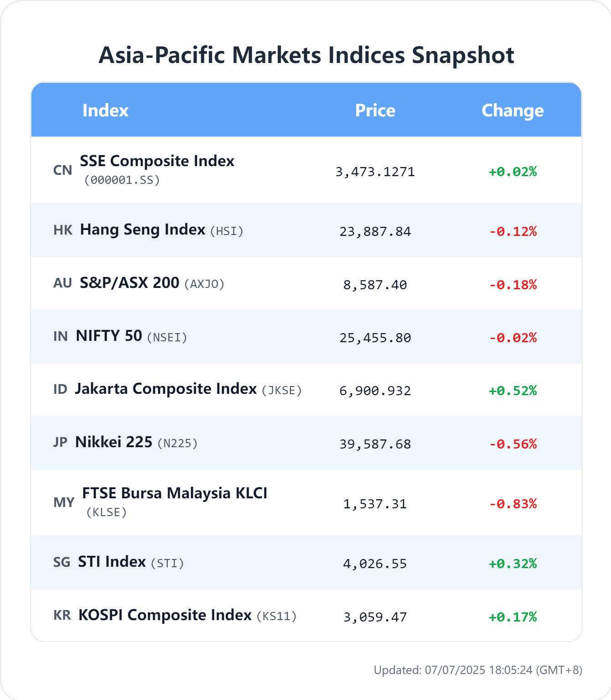Select the SSE Composite Index name
611x700 pixels.
157,161
